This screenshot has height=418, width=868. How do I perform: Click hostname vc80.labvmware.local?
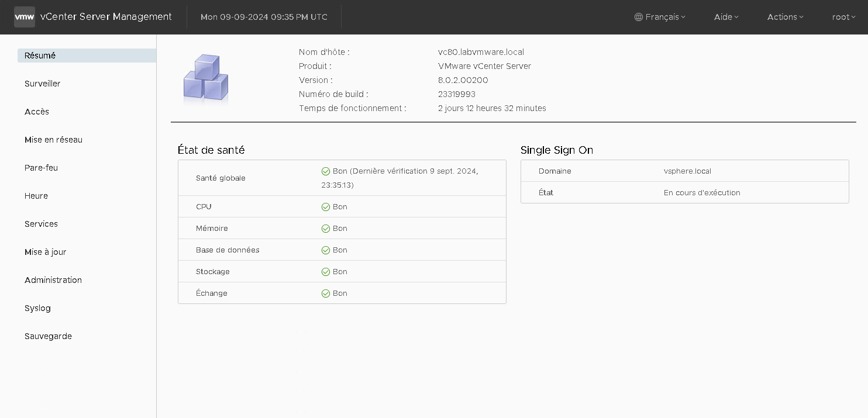pyautogui.click(x=481, y=52)
